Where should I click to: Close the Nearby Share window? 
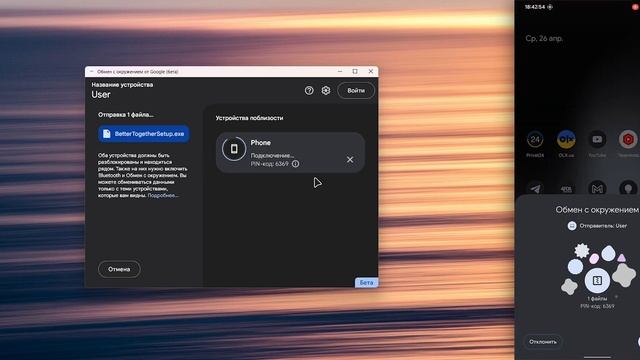coord(371,71)
